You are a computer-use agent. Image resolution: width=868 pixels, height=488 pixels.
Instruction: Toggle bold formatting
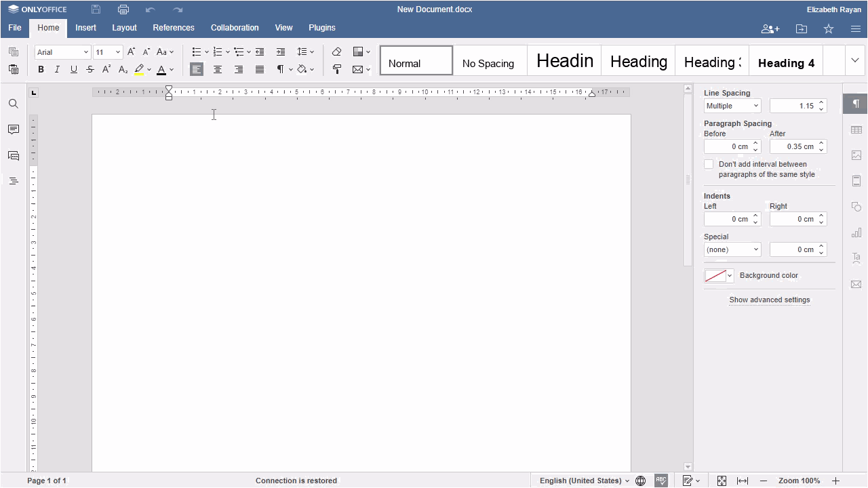pyautogui.click(x=41, y=69)
